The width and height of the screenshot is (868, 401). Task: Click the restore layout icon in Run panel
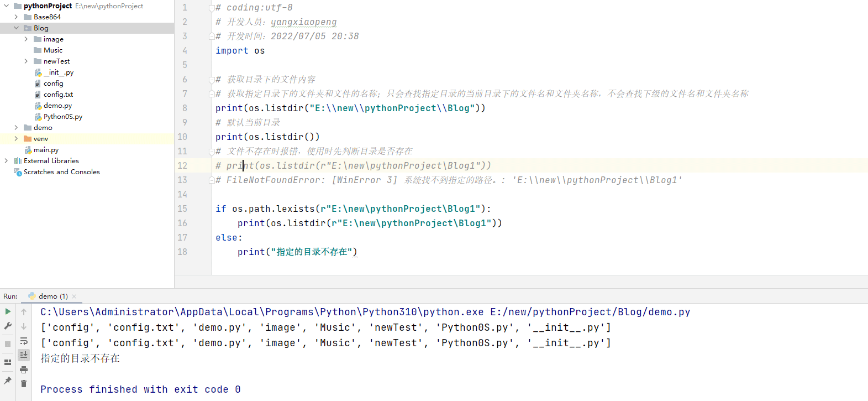tap(8, 362)
